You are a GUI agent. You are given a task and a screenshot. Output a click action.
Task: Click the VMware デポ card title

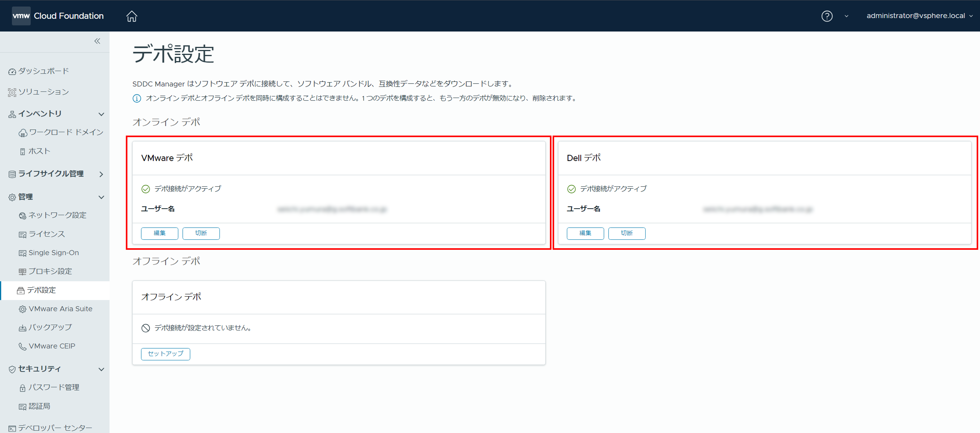click(167, 158)
